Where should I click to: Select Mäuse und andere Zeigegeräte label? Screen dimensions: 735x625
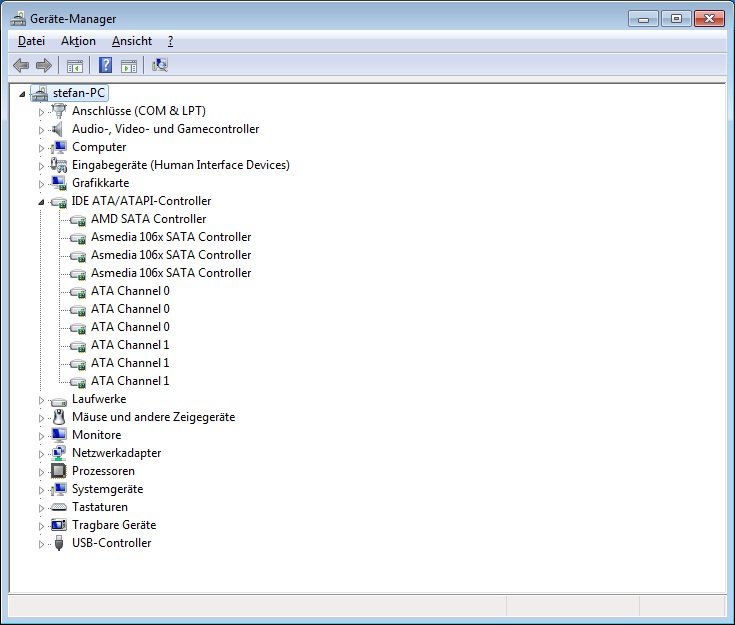(x=153, y=417)
